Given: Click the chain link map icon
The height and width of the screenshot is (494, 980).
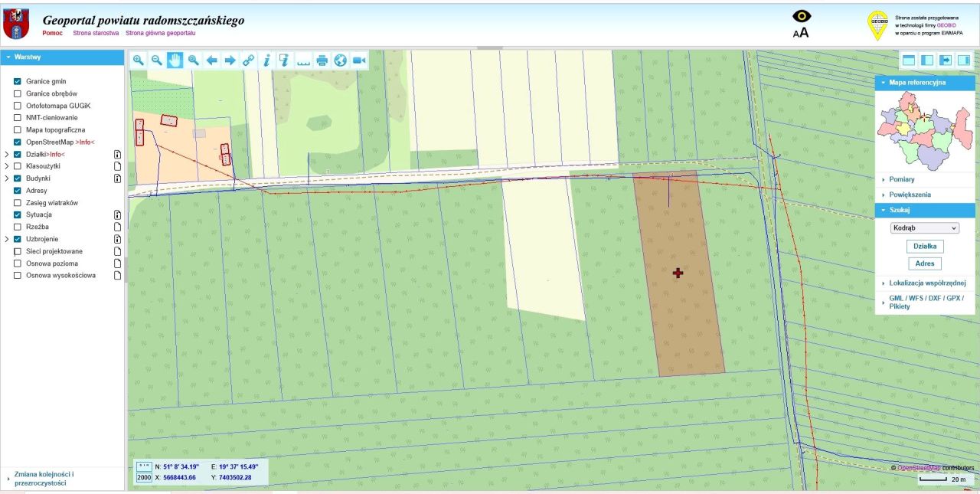Looking at the screenshot, I should tap(248, 61).
